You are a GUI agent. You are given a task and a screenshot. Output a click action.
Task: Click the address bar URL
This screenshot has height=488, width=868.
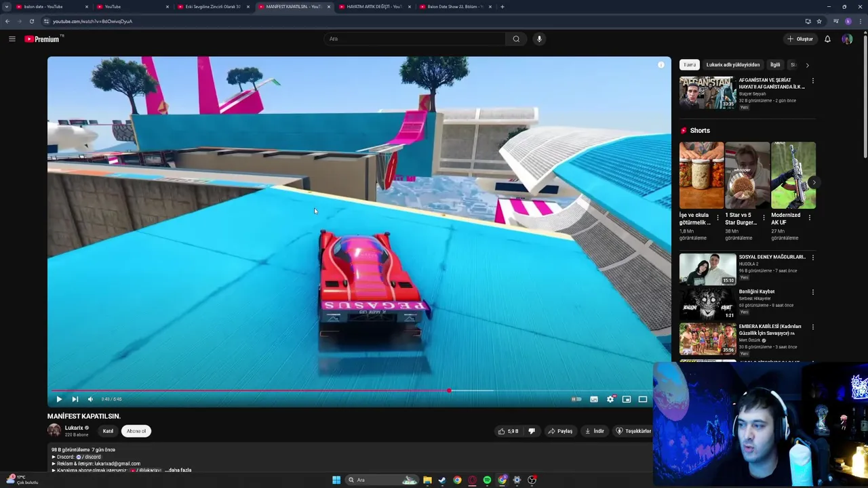(93, 21)
